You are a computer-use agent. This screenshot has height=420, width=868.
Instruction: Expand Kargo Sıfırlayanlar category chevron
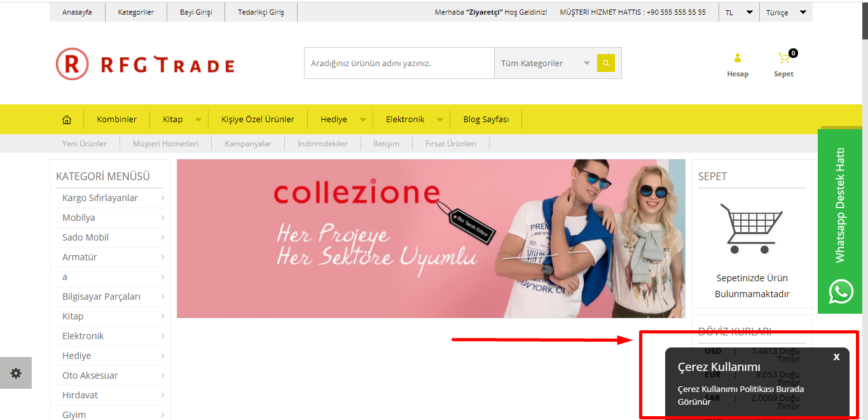point(162,198)
